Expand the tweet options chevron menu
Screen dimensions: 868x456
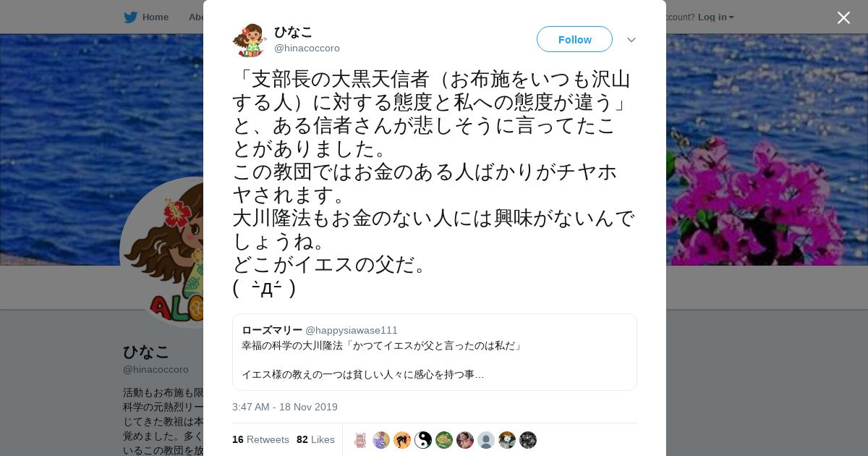pyautogui.click(x=631, y=40)
